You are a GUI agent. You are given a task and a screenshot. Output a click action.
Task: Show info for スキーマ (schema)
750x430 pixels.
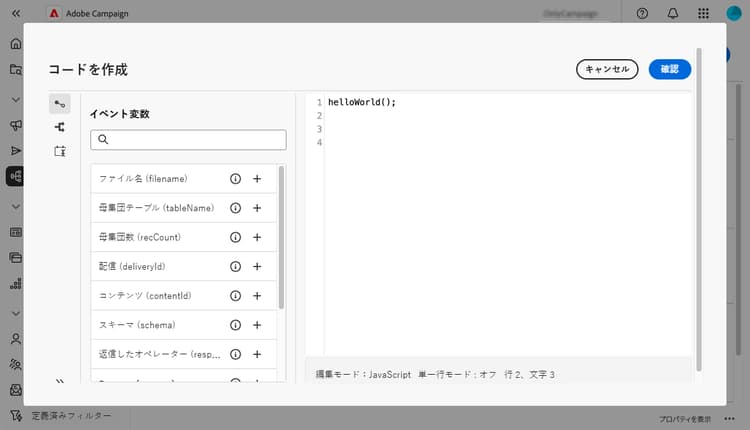coord(235,325)
